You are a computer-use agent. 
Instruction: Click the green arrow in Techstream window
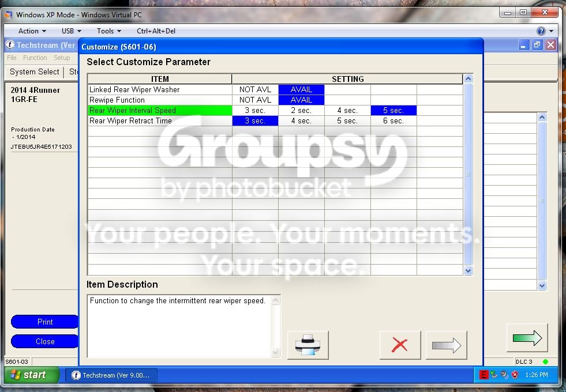tap(527, 338)
